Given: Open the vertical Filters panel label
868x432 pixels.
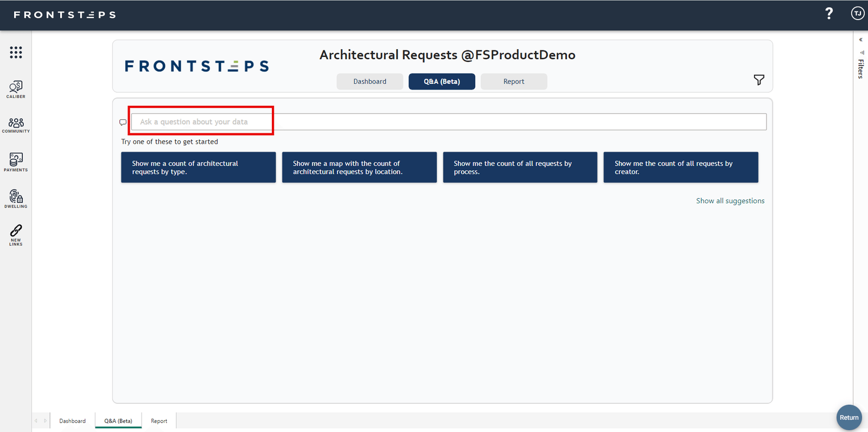Looking at the screenshot, I should tap(861, 69).
